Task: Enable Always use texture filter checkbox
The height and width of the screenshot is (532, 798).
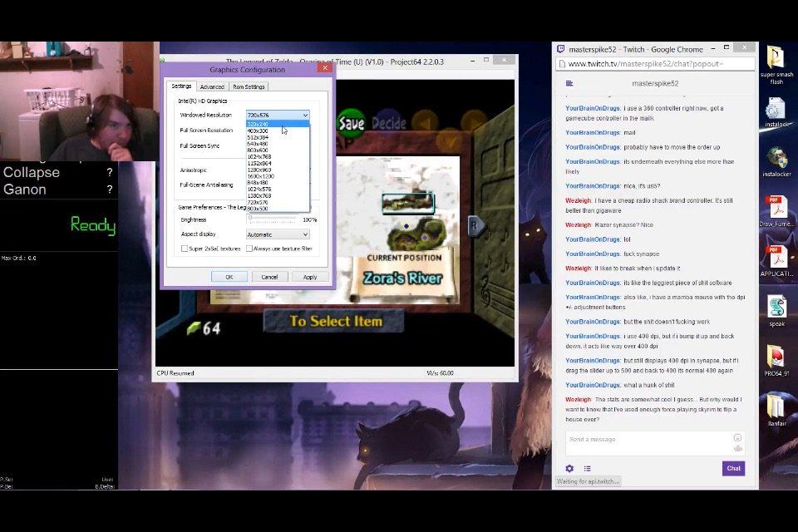Action: (x=249, y=249)
